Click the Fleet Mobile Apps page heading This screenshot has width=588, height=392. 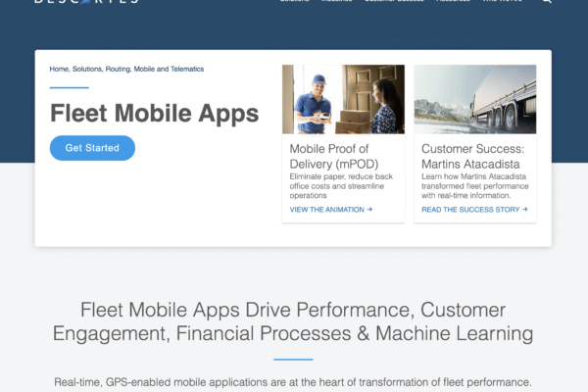click(x=155, y=114)
